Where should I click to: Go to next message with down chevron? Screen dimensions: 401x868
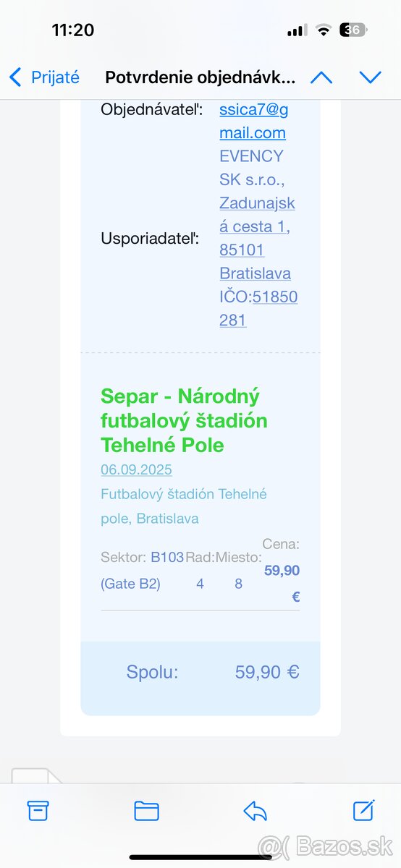click(370, 77)
